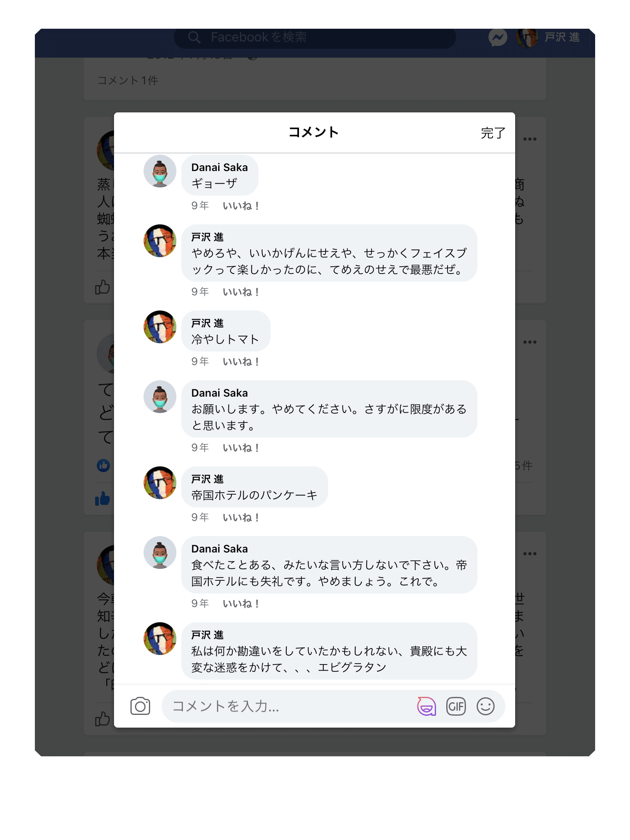Click Danai Saka's name on ギョーザ comment
Screen dimensions: 630x840
pos(219,167)
